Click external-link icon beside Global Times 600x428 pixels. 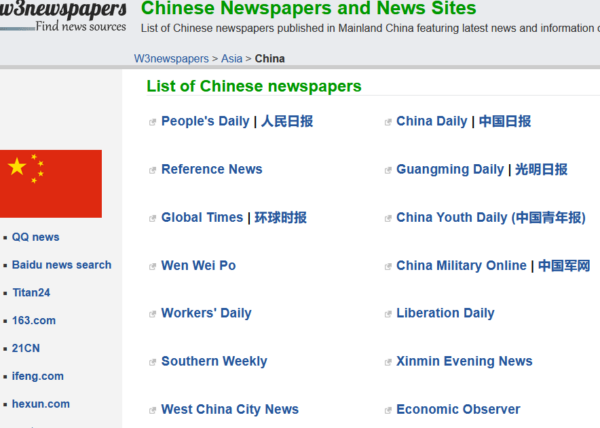[152, 218]
